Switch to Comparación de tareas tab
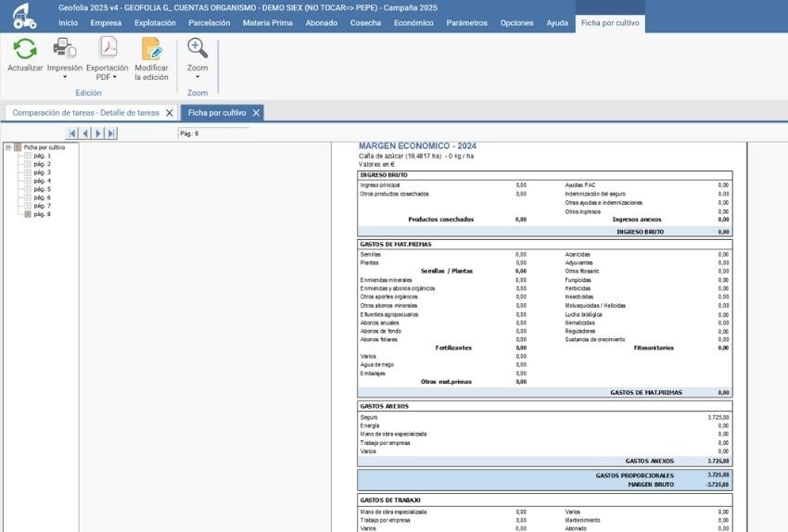Image resolution: width=788 pixels, height=532 pixels. (85, 112)
